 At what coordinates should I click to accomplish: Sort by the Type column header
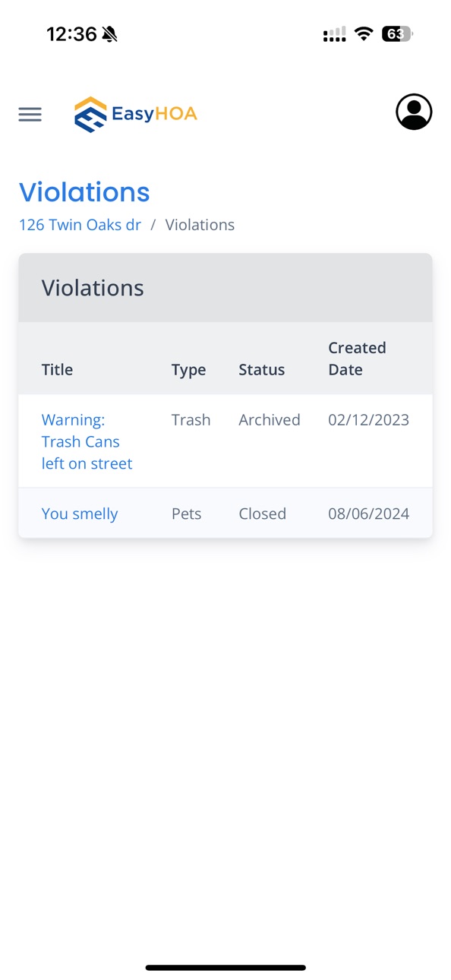188,370
